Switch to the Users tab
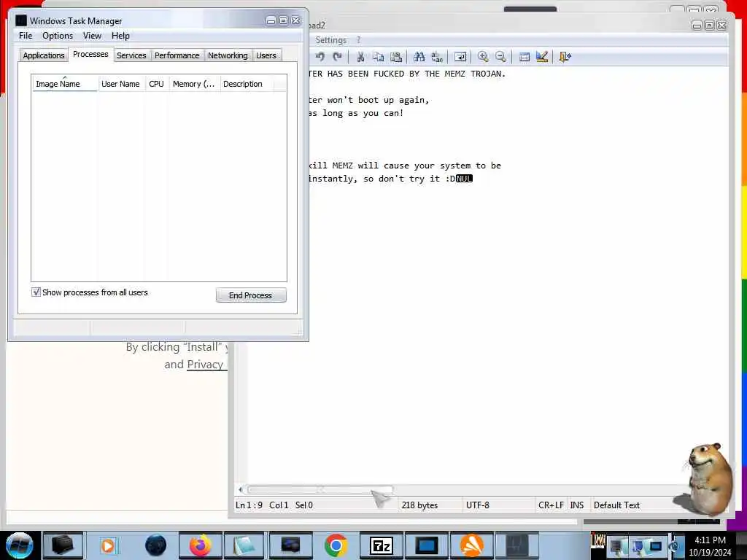The image size is (747, 560). point(266,55)
